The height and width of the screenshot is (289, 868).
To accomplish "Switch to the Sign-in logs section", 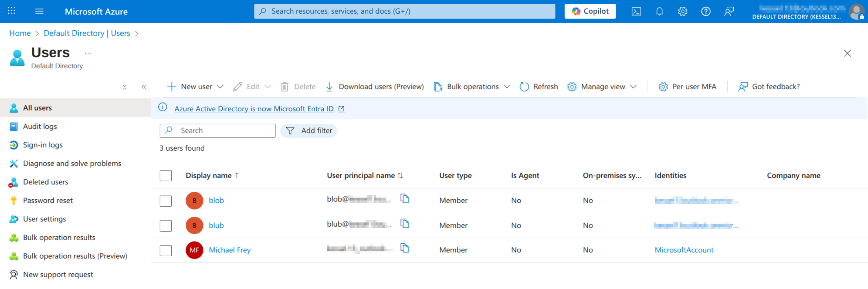I will click(43, 145).
